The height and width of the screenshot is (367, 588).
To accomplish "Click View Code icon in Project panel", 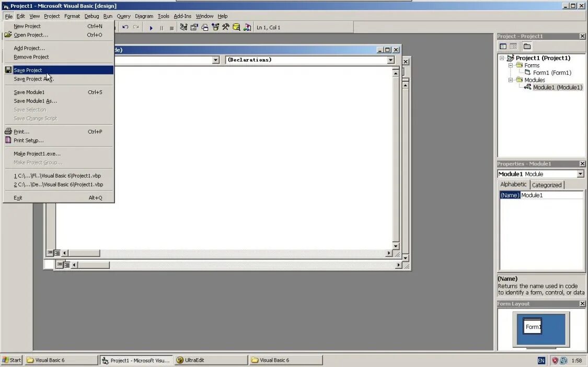I will click(503, 46).
